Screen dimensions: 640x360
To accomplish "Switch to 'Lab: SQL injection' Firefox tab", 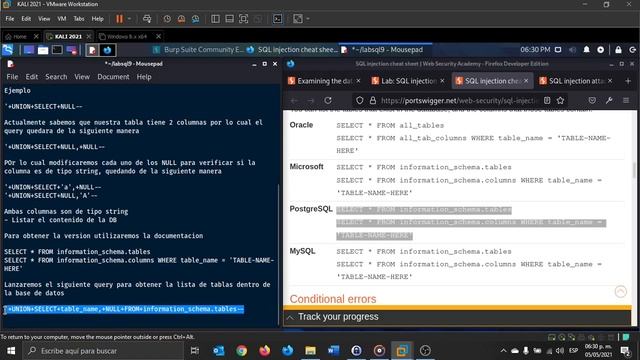I will (409, 81).
